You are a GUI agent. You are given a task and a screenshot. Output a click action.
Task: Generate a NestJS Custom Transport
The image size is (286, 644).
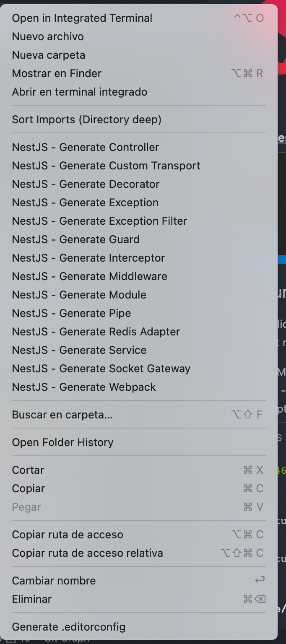click(106, 165)
